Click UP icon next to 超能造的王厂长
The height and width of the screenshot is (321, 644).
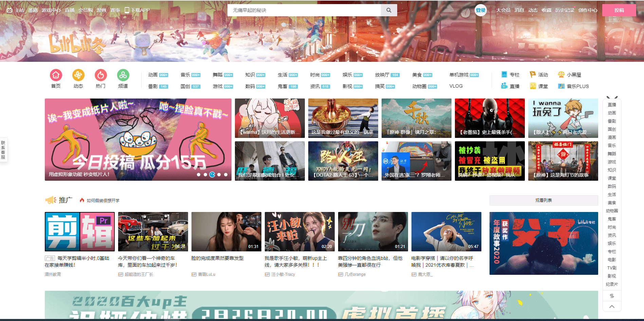pos(121,274)
